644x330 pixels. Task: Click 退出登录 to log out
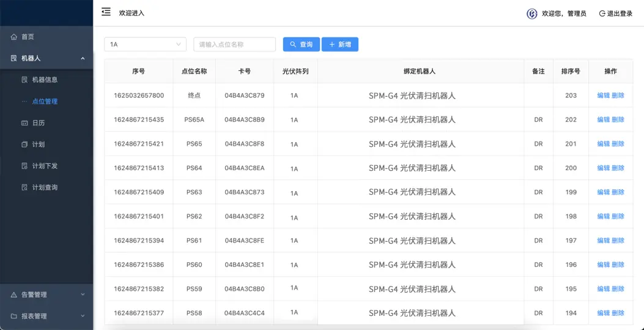click(x=615, y=13)
